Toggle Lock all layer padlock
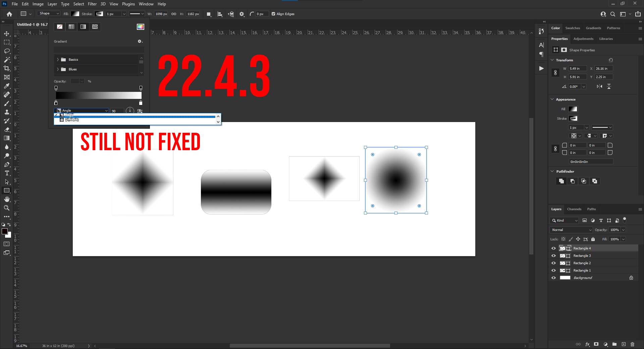 coord(593,239)
